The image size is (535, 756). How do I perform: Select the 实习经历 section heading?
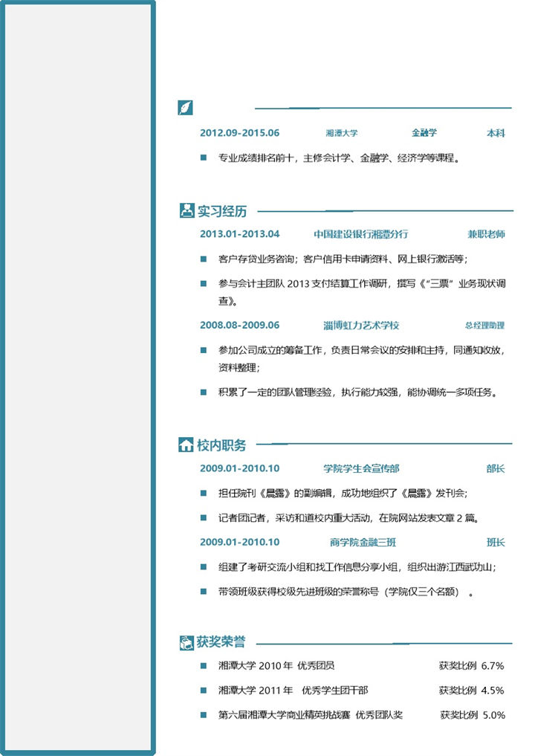222,211
